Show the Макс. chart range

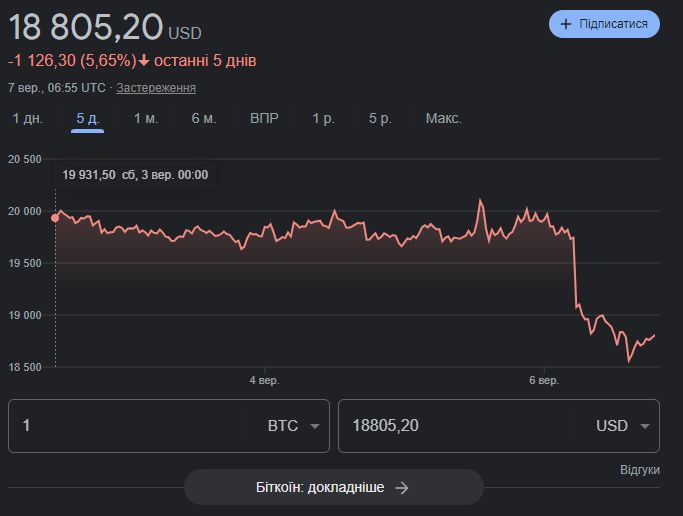point(443,118)
